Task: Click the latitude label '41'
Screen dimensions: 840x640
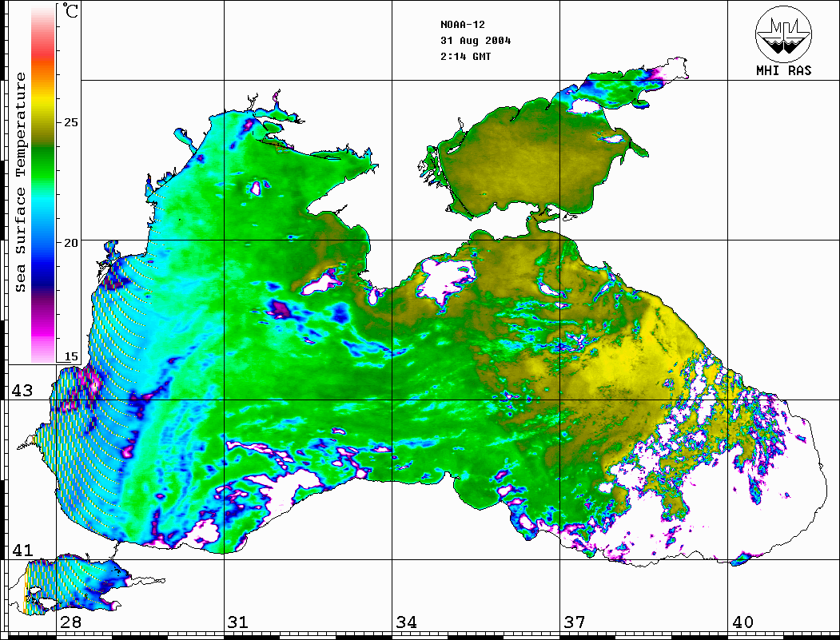Action: click(x=22, y=550)
